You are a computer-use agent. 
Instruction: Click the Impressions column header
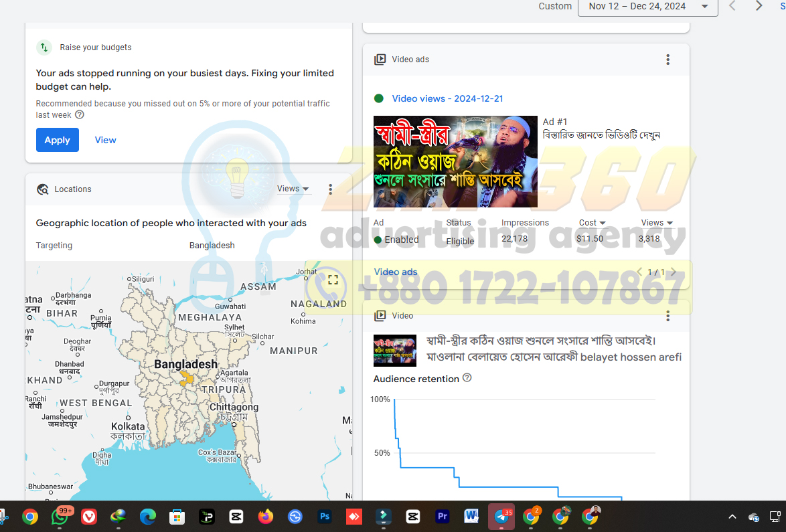point(525,222)
